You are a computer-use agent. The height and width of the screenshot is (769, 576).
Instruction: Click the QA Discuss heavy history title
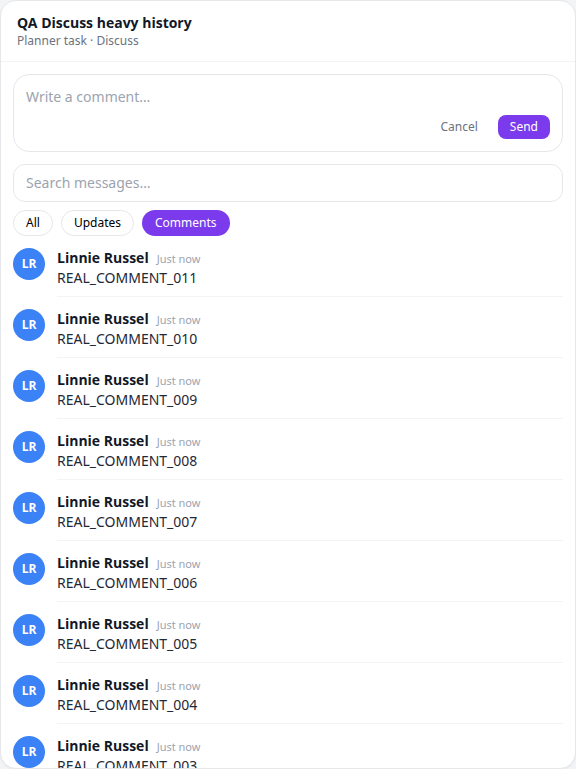click(104, 23)
